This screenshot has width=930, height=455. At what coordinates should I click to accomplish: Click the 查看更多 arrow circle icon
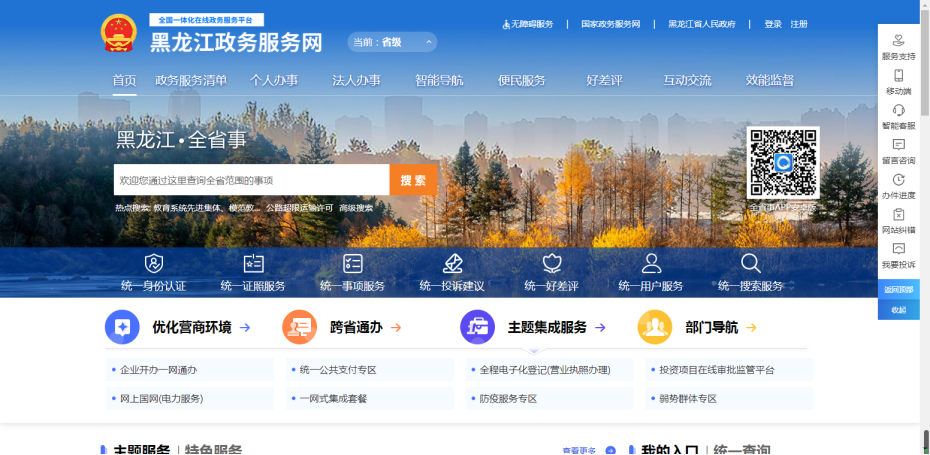pos(610,450)
